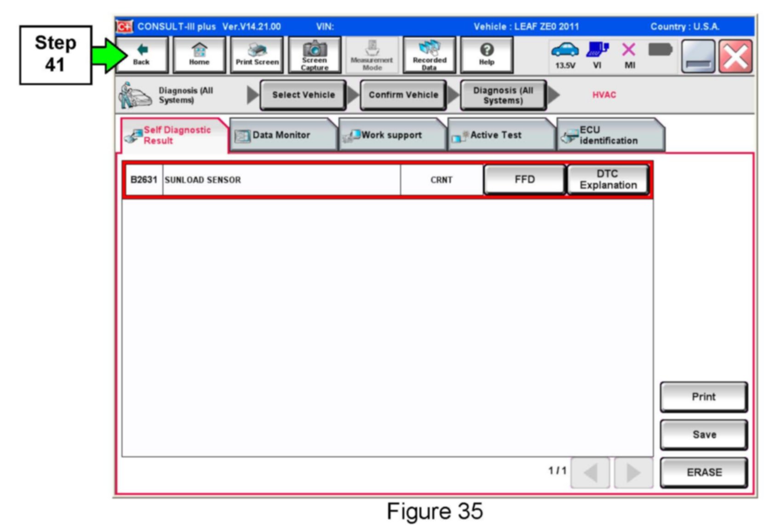
Task: Click the VI connection status icon
Action: coord(597,55)
